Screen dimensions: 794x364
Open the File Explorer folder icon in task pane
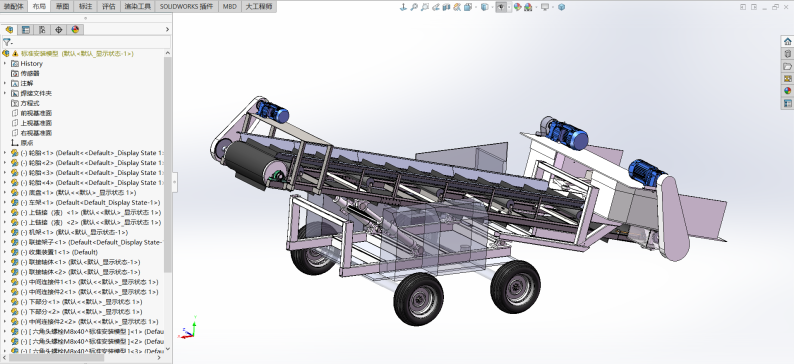(787, 66)
